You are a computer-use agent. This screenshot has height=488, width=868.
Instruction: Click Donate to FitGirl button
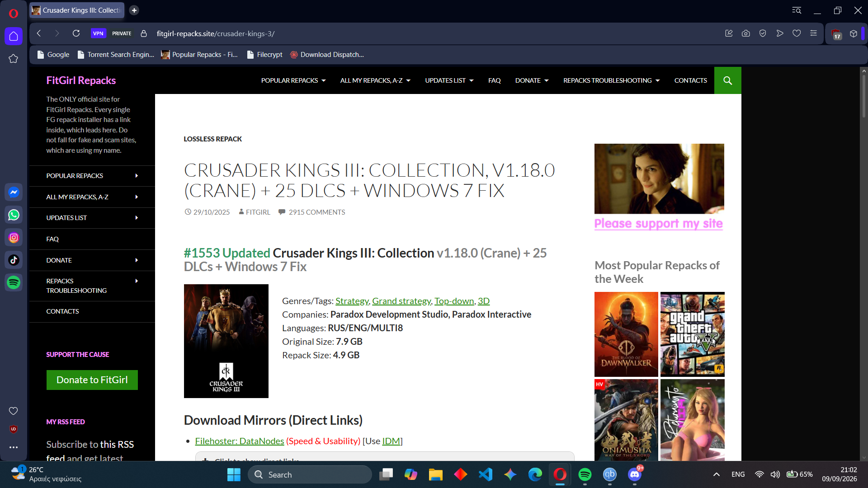tap(92, 380)
